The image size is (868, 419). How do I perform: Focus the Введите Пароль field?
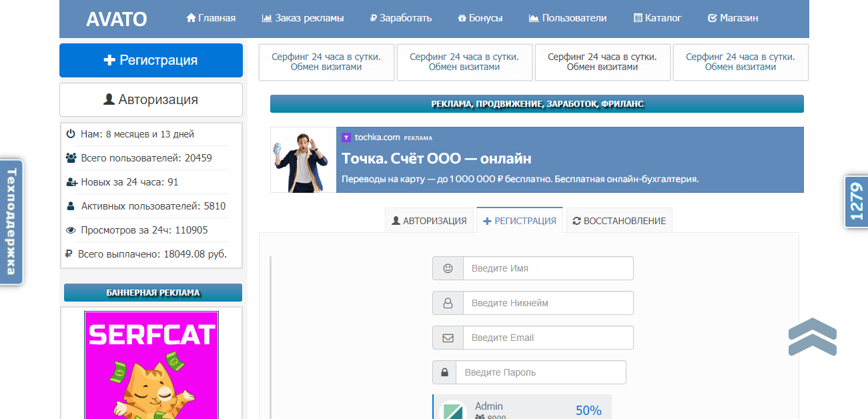[x=541, y=372]
